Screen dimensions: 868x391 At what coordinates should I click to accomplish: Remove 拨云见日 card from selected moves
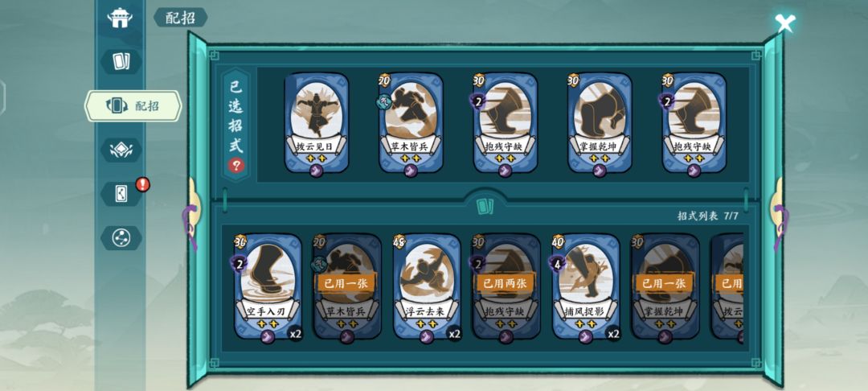(317, 125)
